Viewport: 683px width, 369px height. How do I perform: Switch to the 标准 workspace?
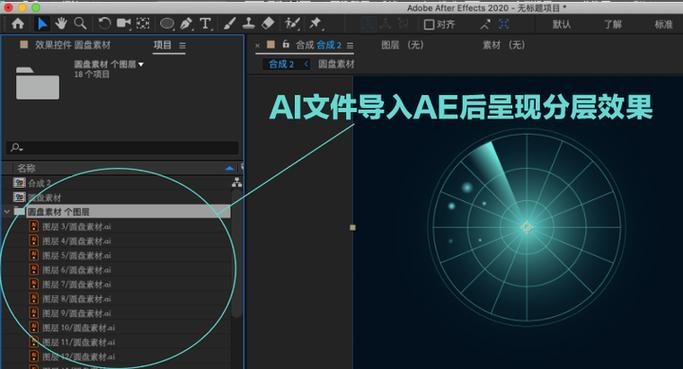[x=663, y=24]
